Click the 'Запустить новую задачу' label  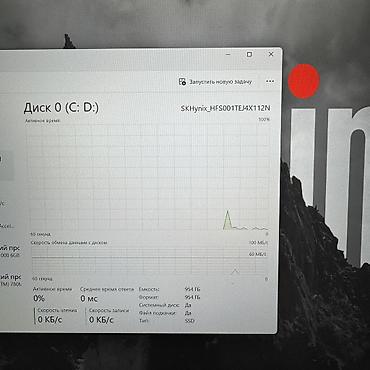pos(220,82)
